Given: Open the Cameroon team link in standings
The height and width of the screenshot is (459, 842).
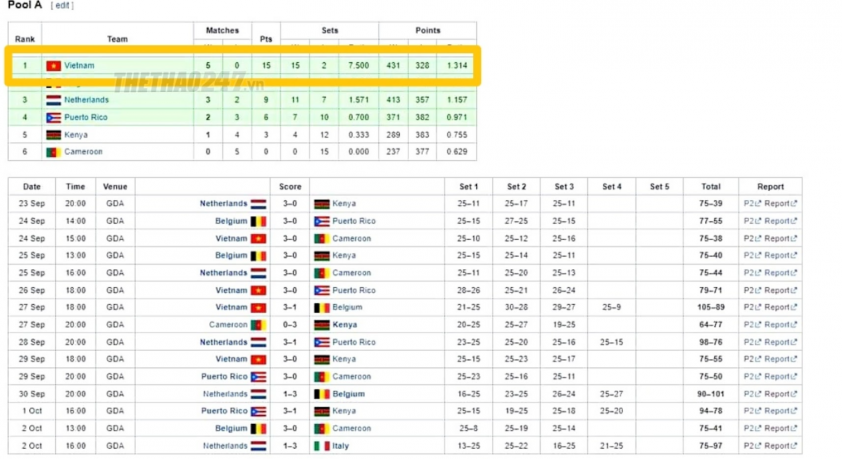Looking at the screenshot, I should click(83, 152).
